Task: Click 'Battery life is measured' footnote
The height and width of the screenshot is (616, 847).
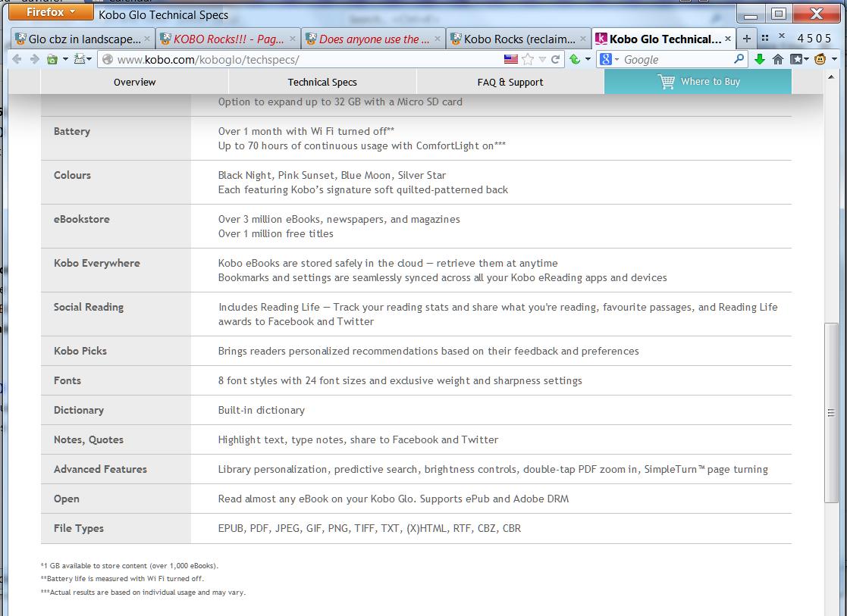Action: 123,579
